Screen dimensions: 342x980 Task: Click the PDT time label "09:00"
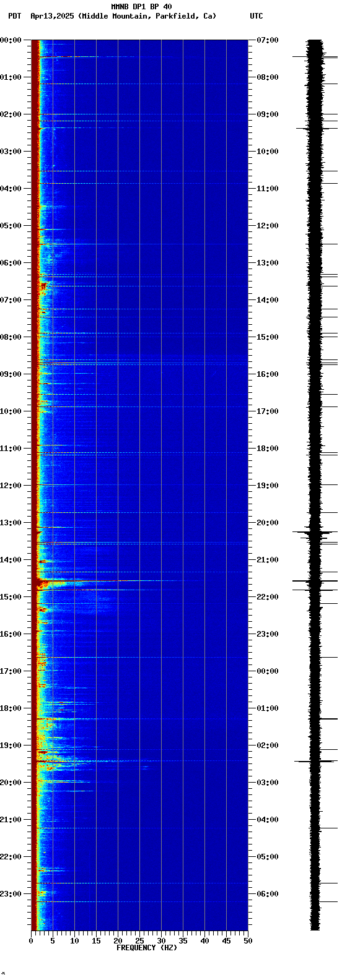click(11, 374)
